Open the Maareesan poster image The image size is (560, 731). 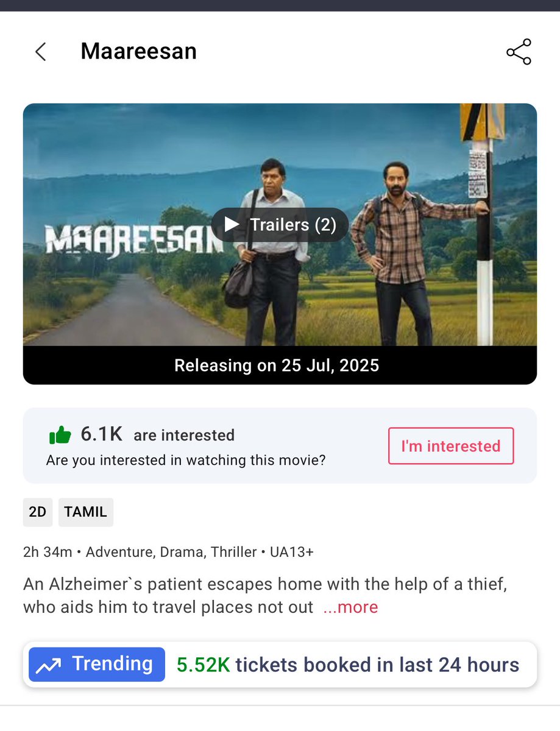pos(280,225)
